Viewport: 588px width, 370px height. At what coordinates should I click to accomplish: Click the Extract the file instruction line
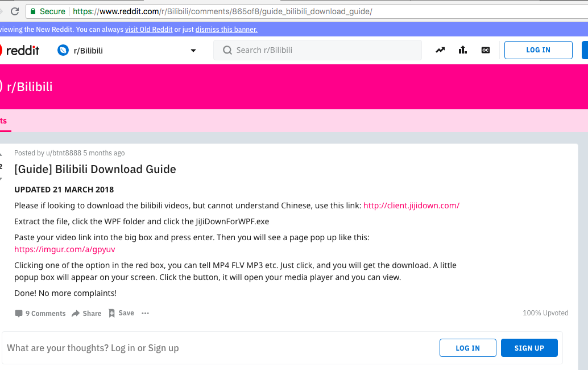tap(142, 221)
